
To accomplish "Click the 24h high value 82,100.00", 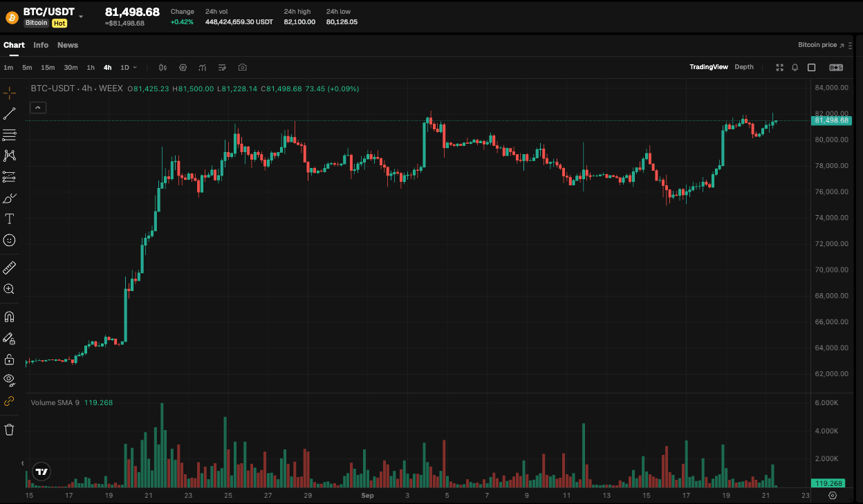I will [x=299, y=22].
